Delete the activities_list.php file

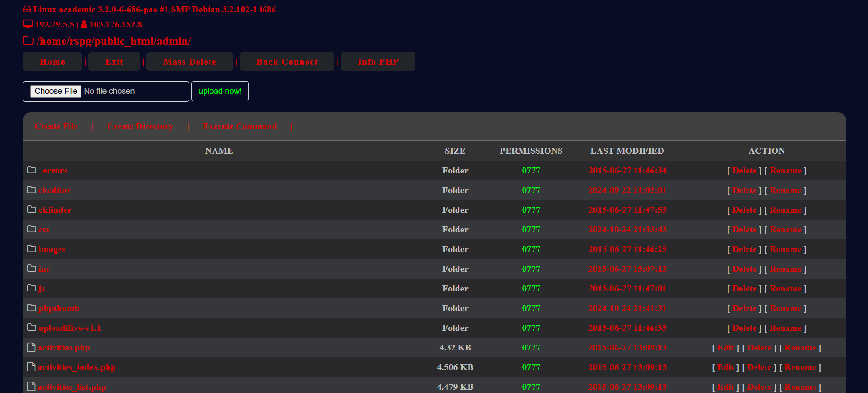click(x=760, y=387)
